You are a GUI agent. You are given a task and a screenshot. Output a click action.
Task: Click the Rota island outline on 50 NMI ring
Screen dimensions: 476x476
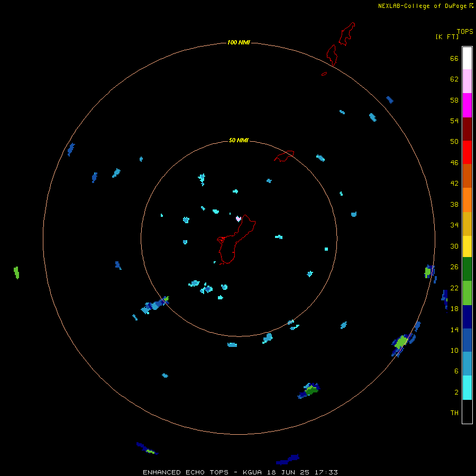click(284, 156)
